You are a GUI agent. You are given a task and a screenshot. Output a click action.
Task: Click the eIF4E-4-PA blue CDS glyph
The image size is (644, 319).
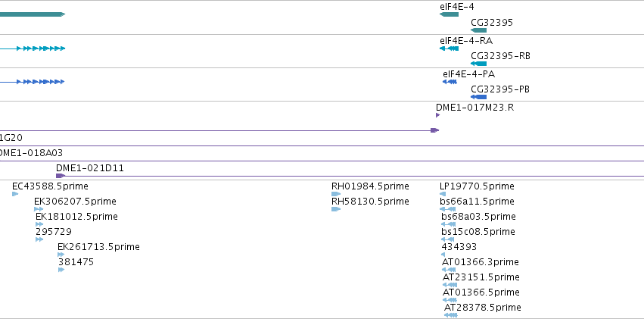pyautogui.click(x=450, y=82)
